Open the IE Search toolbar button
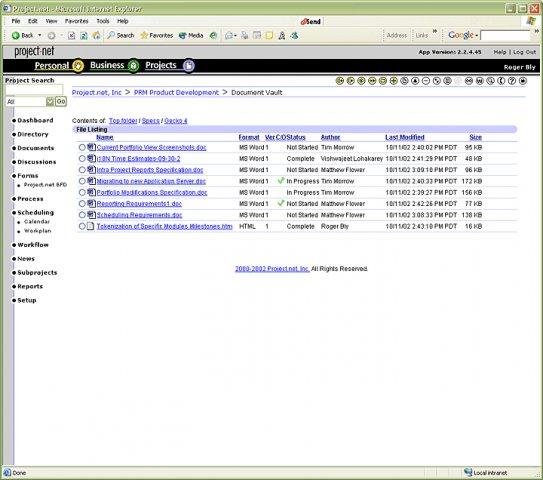This screenshot has height=480, width=543. (x=120, y=35)
